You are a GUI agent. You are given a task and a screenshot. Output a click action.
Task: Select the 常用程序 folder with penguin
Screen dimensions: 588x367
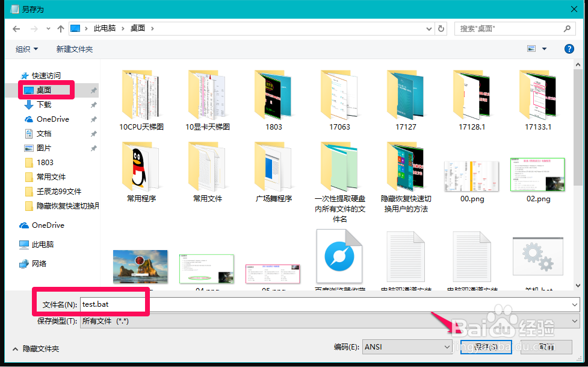(141, 172)
